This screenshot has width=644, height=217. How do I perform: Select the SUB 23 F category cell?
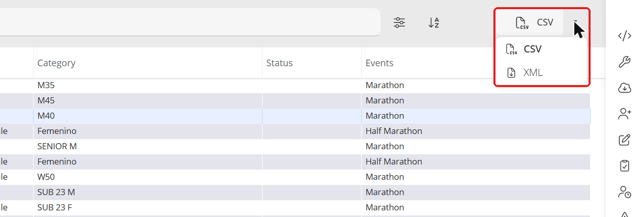tap(148, 208)
